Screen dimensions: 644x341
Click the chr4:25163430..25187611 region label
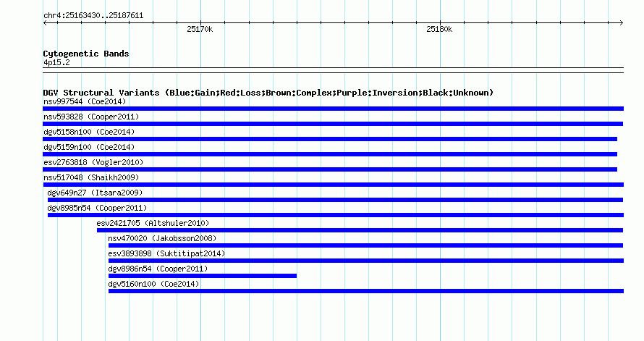click(93, 16)
